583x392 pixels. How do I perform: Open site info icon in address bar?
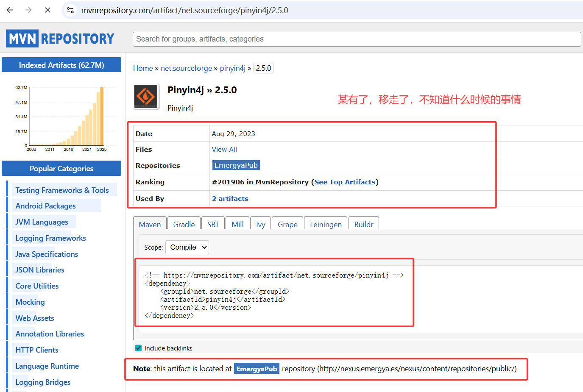pos(70,10)
